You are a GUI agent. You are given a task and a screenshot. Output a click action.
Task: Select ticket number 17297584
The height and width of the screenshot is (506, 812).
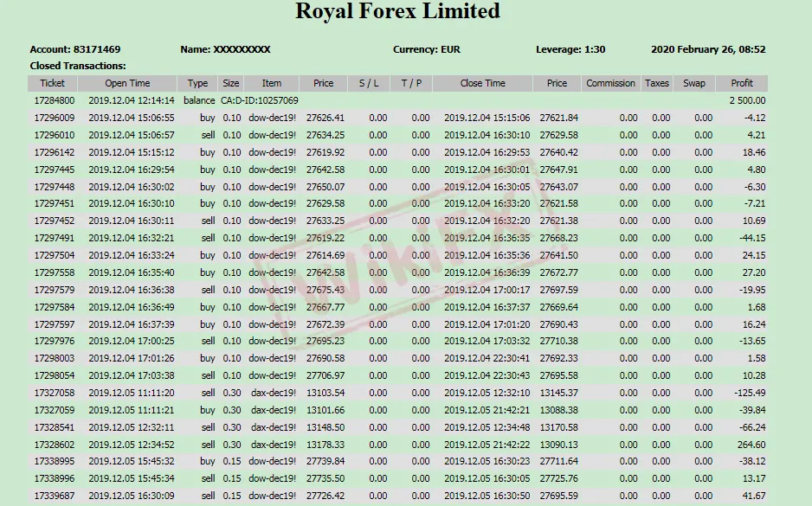point(55,307)
